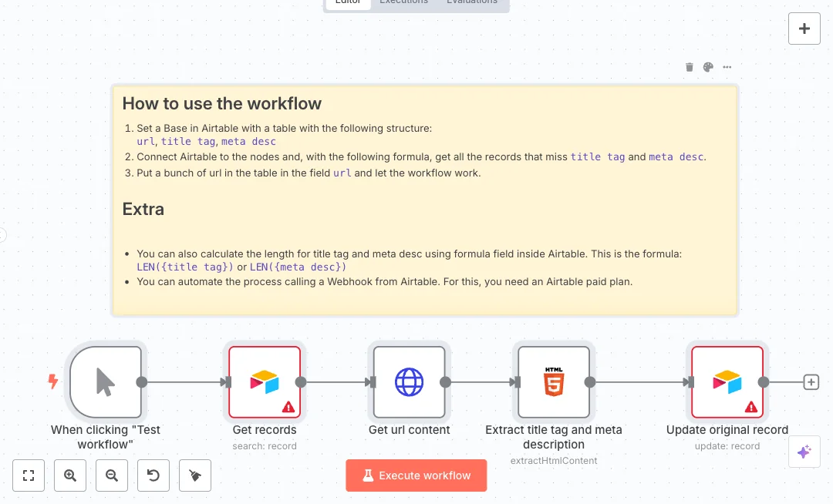The width and height of the screenshot is (833, 504).
Task: Click the manual trigger node cursor icon
Action: (x=106, y=381)
